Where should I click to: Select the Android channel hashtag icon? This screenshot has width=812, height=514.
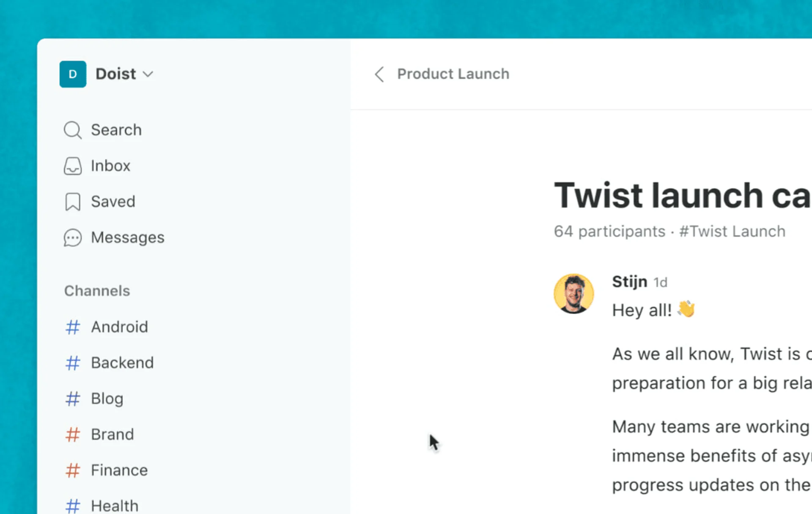tap(72, 327)
